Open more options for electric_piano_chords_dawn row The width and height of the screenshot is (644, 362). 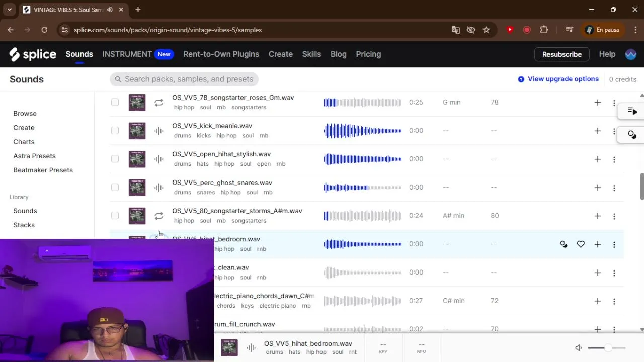[614, 301]
